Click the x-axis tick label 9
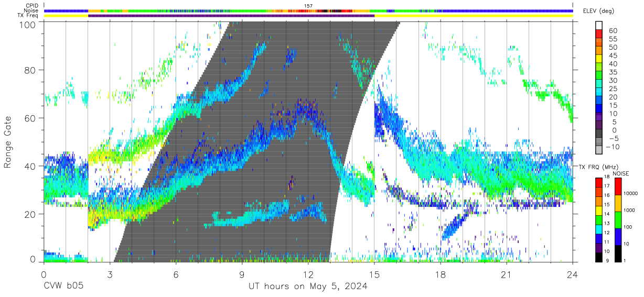 [242, 274]
